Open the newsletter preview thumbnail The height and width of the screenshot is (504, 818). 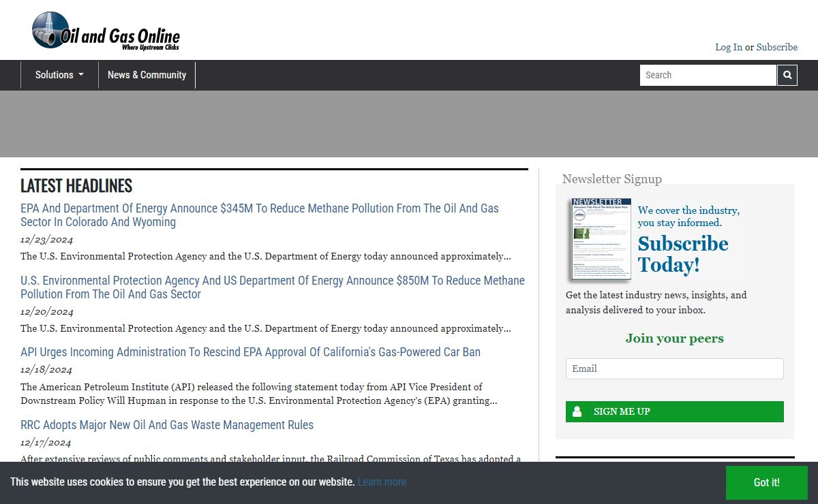tap(601, 240)
